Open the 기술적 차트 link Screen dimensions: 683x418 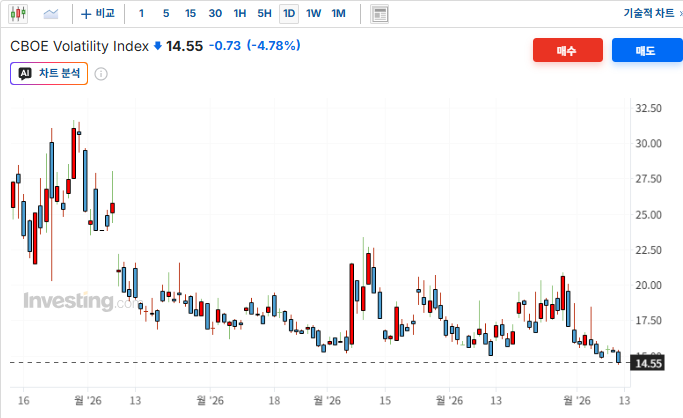[649, 13]
